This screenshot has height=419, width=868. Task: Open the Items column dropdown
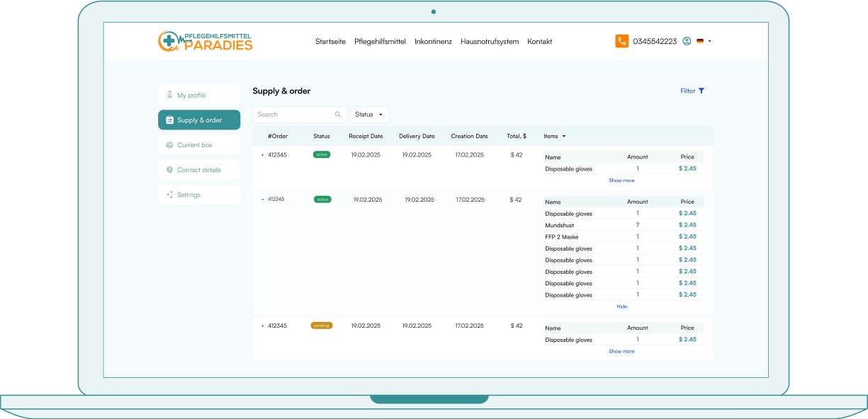point(555,136)
